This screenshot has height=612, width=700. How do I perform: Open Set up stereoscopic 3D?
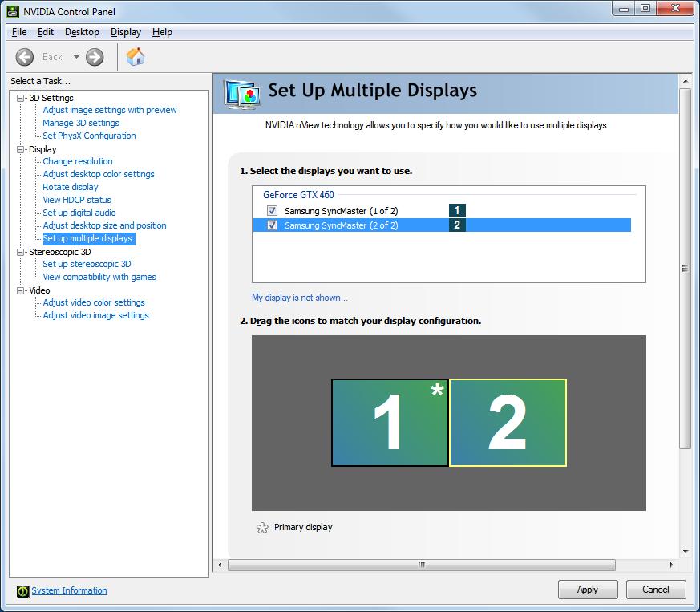[x=87, y=264]
